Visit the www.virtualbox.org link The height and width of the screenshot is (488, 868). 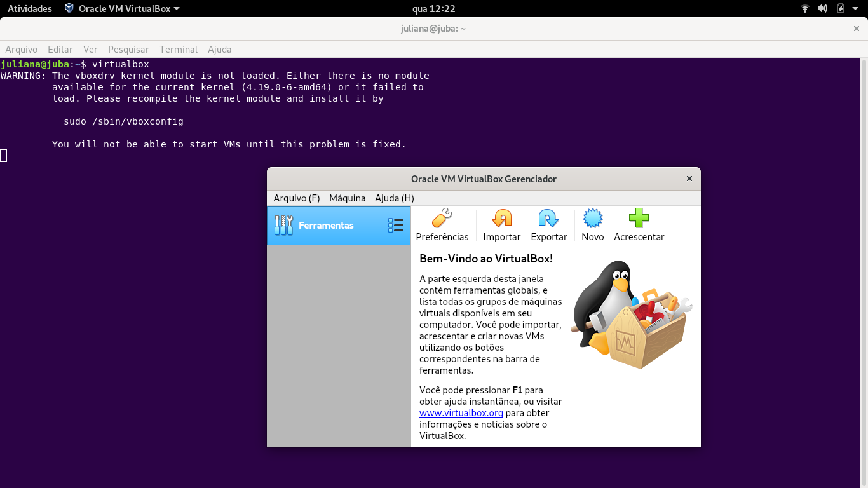[461, 413]
